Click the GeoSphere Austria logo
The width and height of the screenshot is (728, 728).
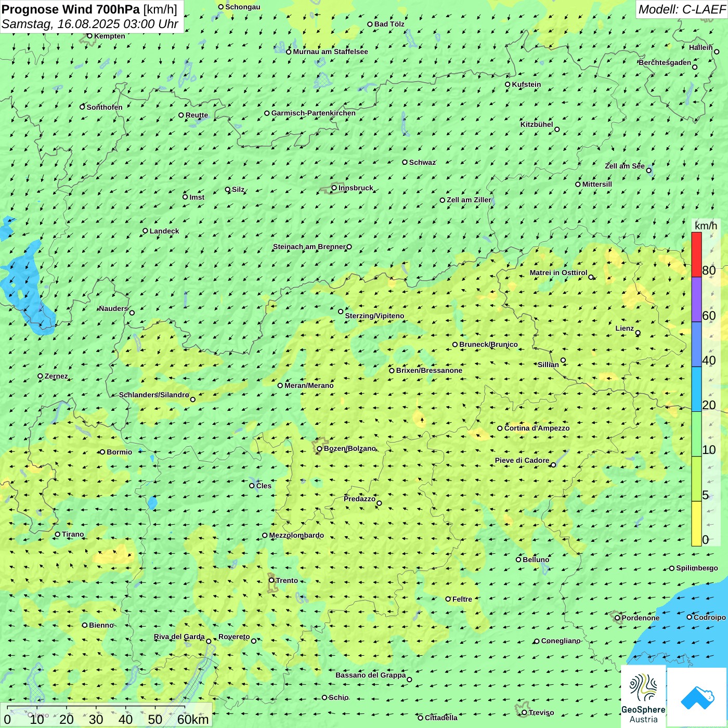tap(643, 696)
